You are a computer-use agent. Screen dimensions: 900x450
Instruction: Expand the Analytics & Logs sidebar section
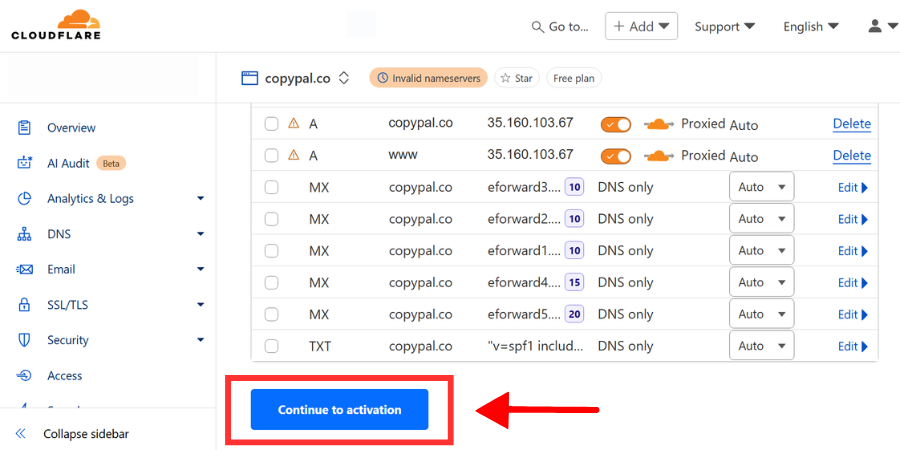tap(200, 199)
